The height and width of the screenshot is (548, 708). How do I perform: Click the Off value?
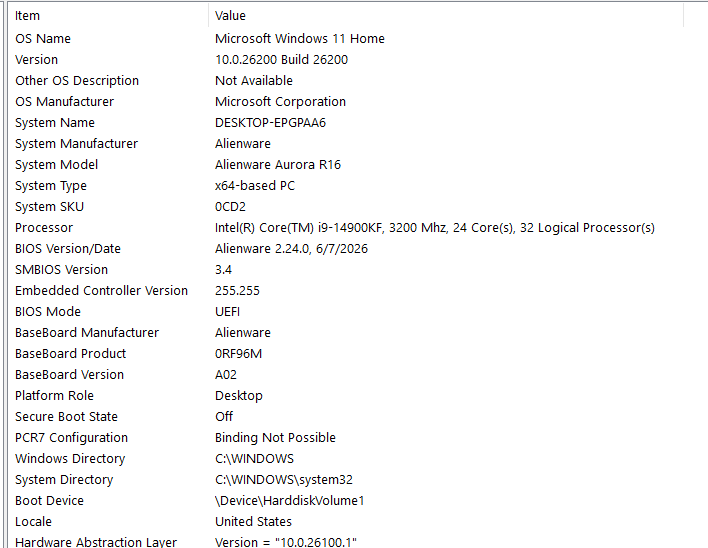[x=224, y=417]
